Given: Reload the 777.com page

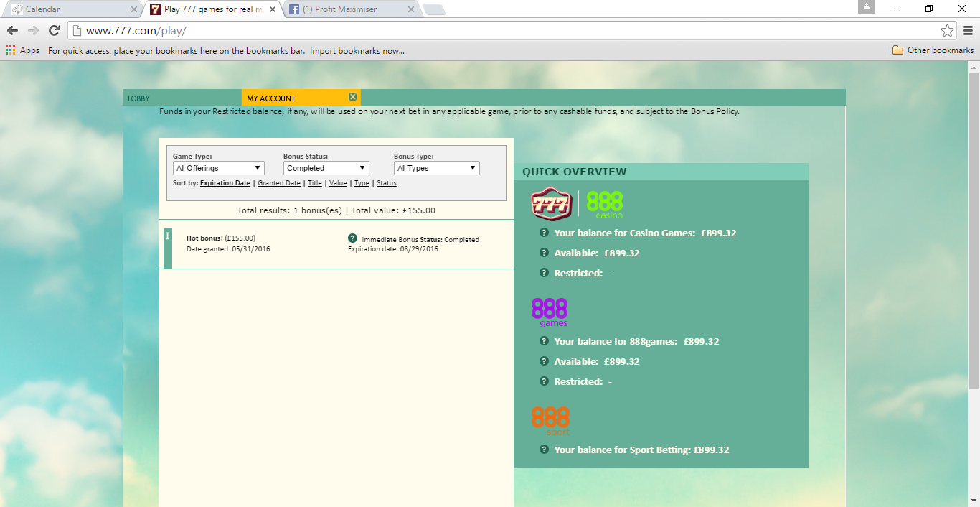Looking at the screenshot, I should pos(54,30).
